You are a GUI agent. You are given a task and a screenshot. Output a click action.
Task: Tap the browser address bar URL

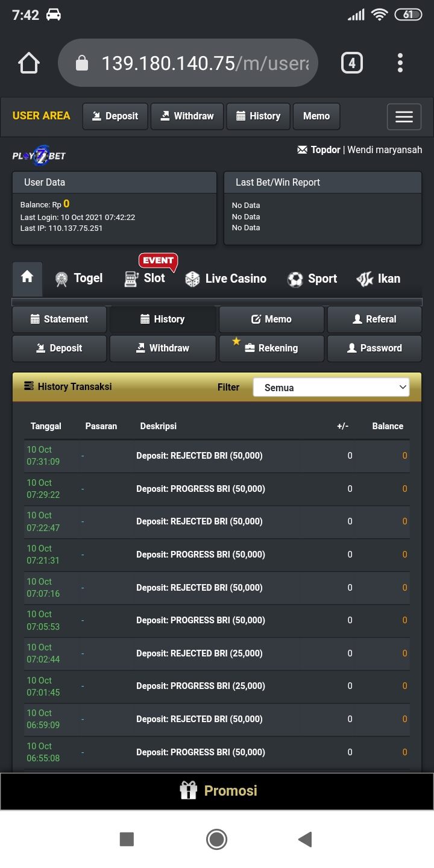click(x=205, y=63)
